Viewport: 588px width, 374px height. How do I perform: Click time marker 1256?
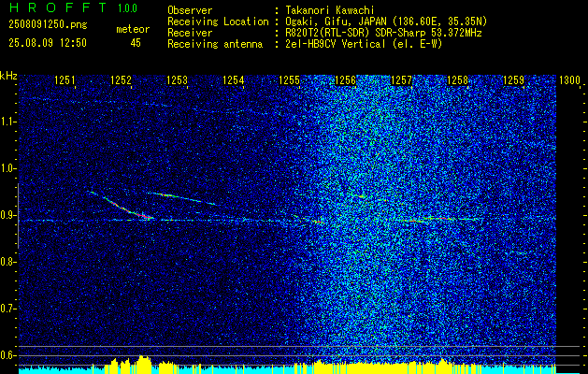pos(345,80)
